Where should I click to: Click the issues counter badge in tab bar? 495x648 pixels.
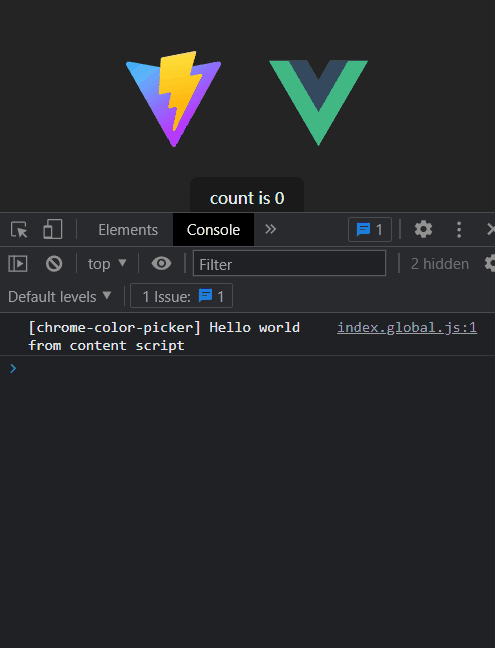click(370, 229)
